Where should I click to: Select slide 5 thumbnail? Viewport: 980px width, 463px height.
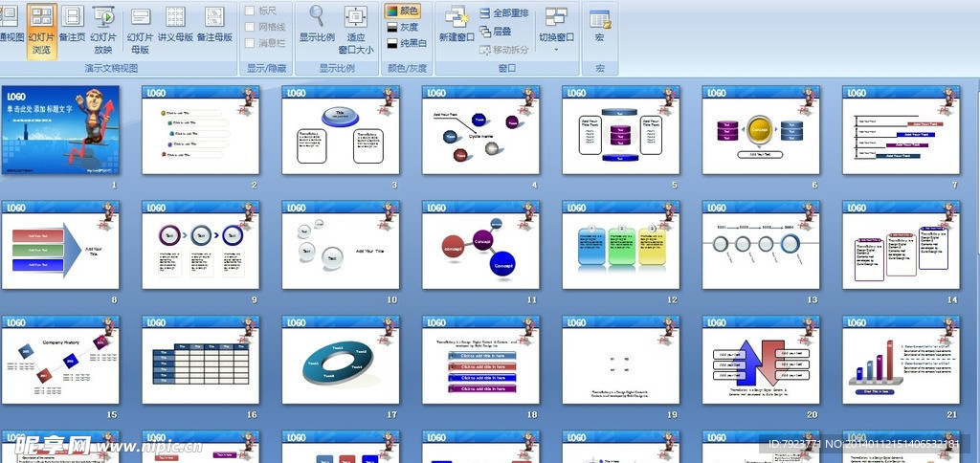tap(620, 130)
